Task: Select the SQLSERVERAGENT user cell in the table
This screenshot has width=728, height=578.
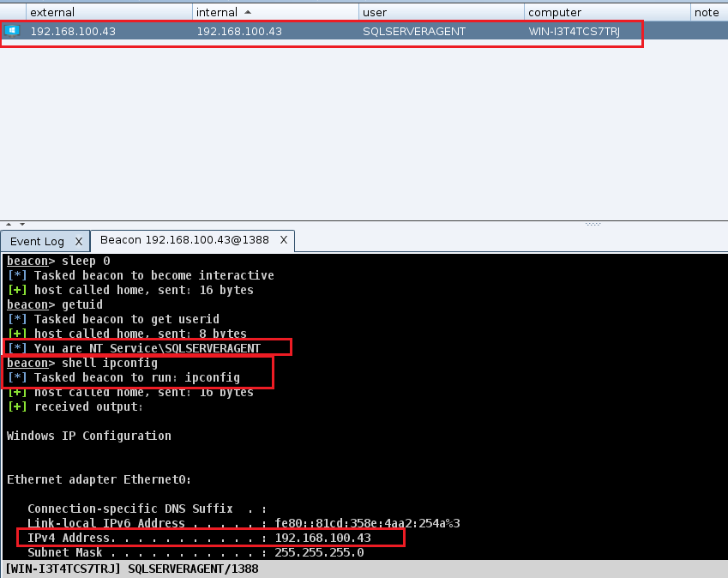Action: pyautogui.click(x=414, y=31)
